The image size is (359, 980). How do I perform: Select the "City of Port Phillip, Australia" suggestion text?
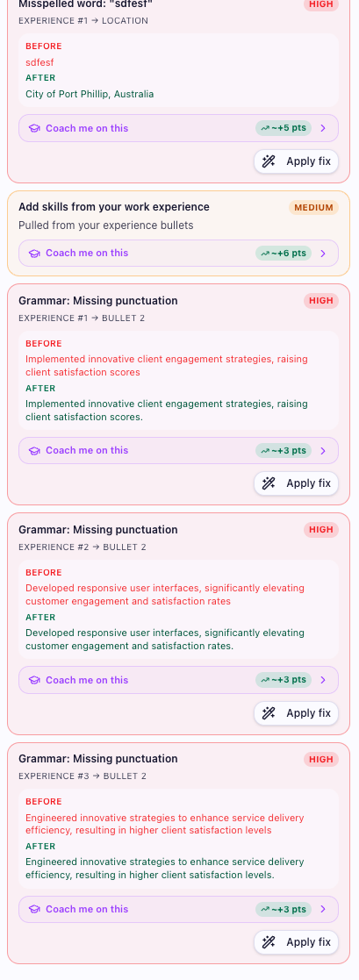[90, 95]
